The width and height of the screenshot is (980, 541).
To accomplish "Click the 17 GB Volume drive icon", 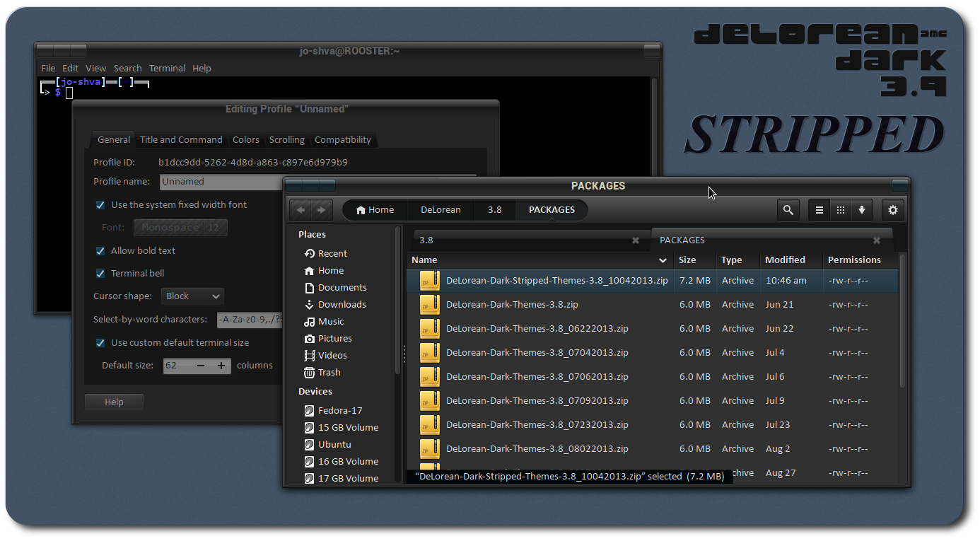I will point(310,479).
